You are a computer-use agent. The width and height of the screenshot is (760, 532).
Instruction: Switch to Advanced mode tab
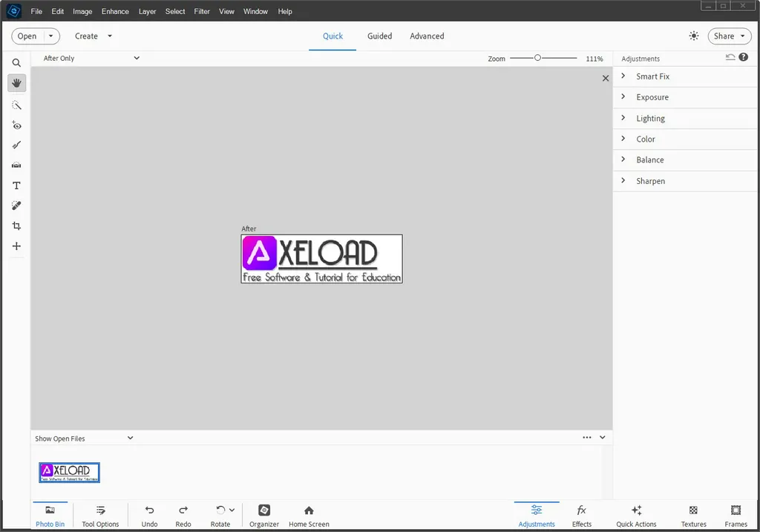[427, 36]
